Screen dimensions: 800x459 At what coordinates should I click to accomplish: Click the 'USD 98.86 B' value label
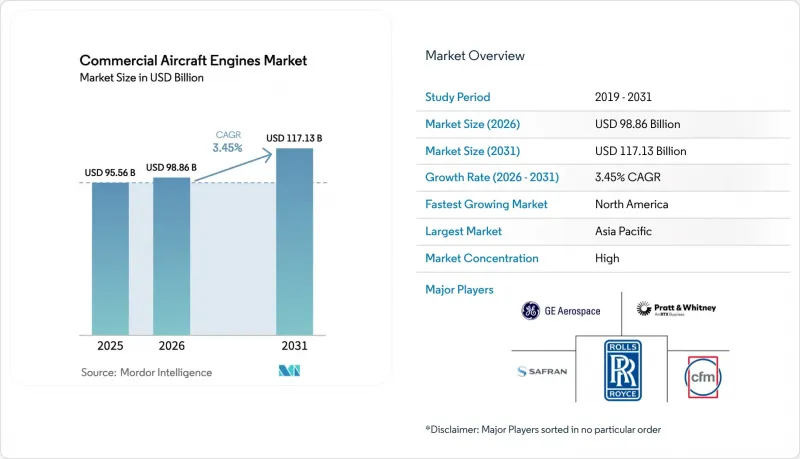point(171,167)
